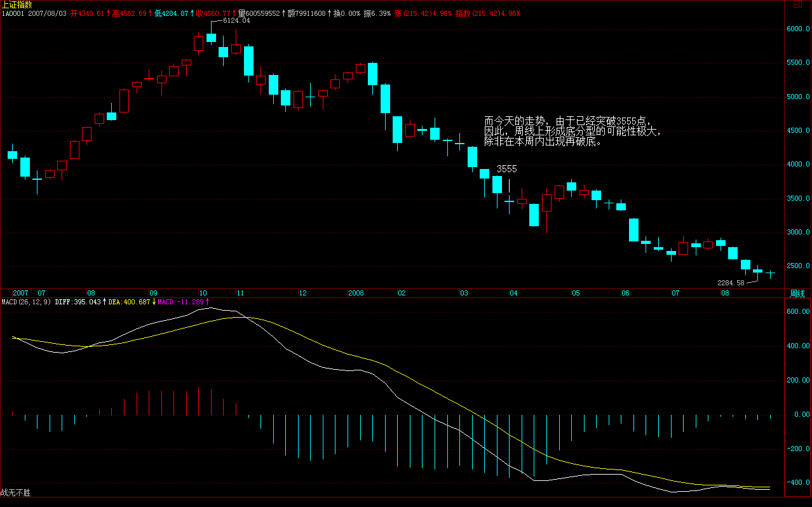Click the 战无不胜 label at bottom left
Image resolution: width=812 pixels, height=507 pixels.
tap(16, 492)
